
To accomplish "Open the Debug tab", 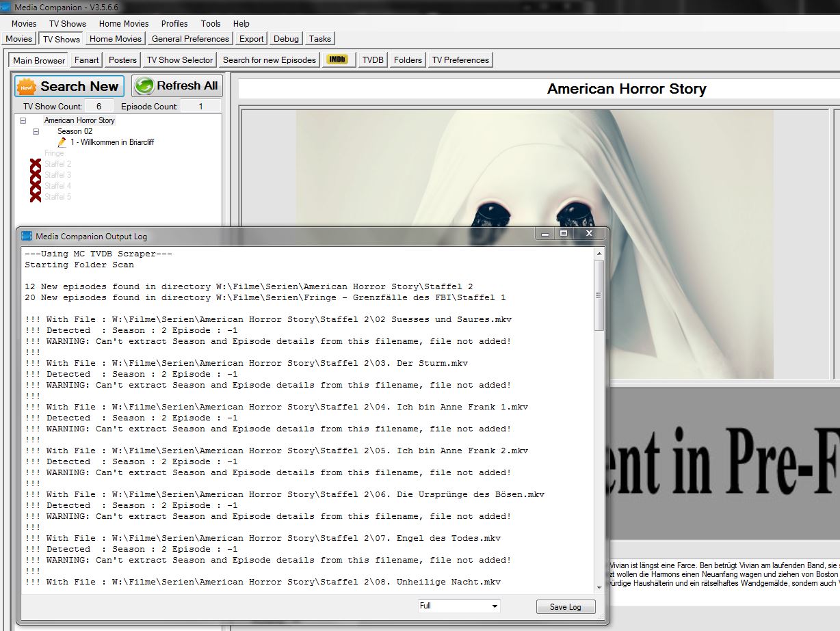I will (x=286, y=39).
